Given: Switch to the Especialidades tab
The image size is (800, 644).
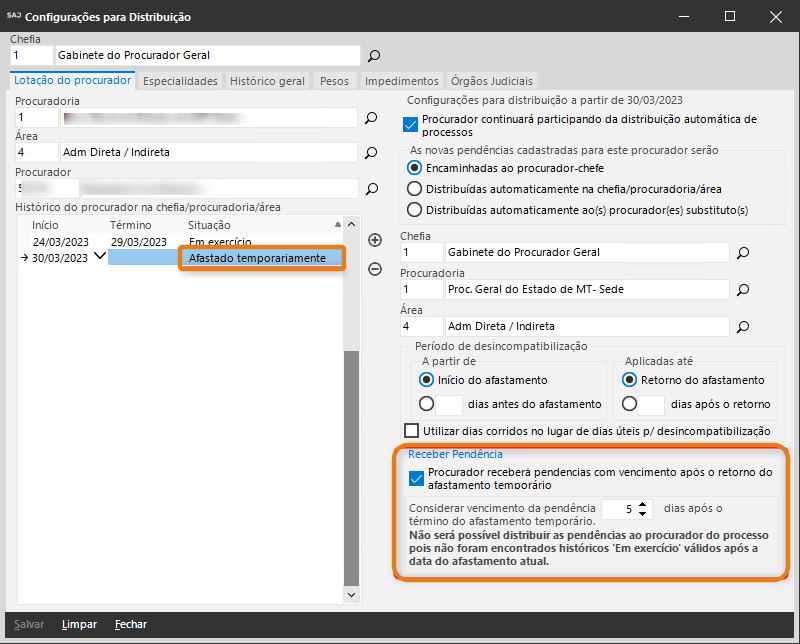Looking at the screenshot, I should coord(180,81).
